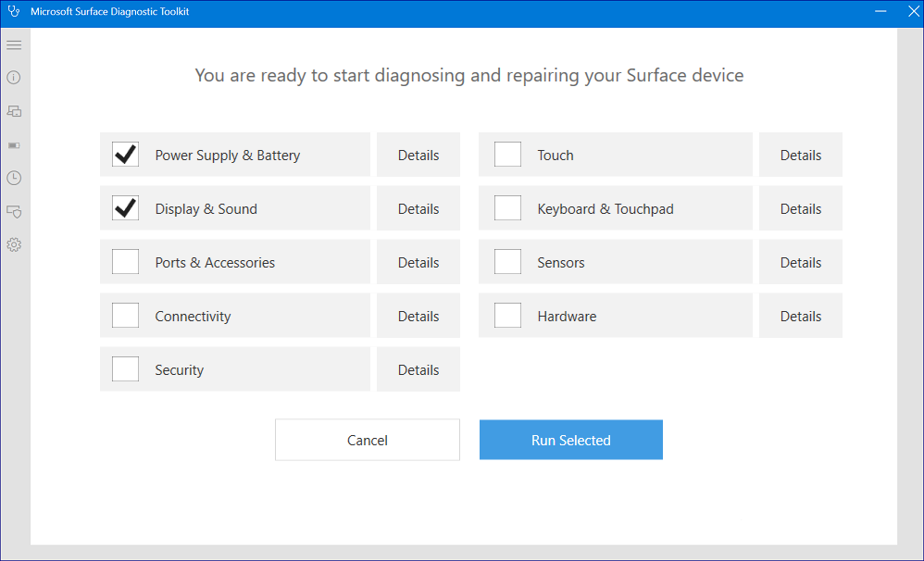Enable the Ports & Accessories checkbox
The width and height of the screenshot is (924, 561).
point(125,262)
